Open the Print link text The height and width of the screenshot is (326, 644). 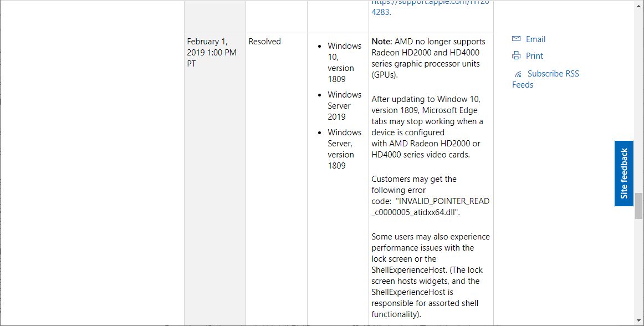coord(534,56)
